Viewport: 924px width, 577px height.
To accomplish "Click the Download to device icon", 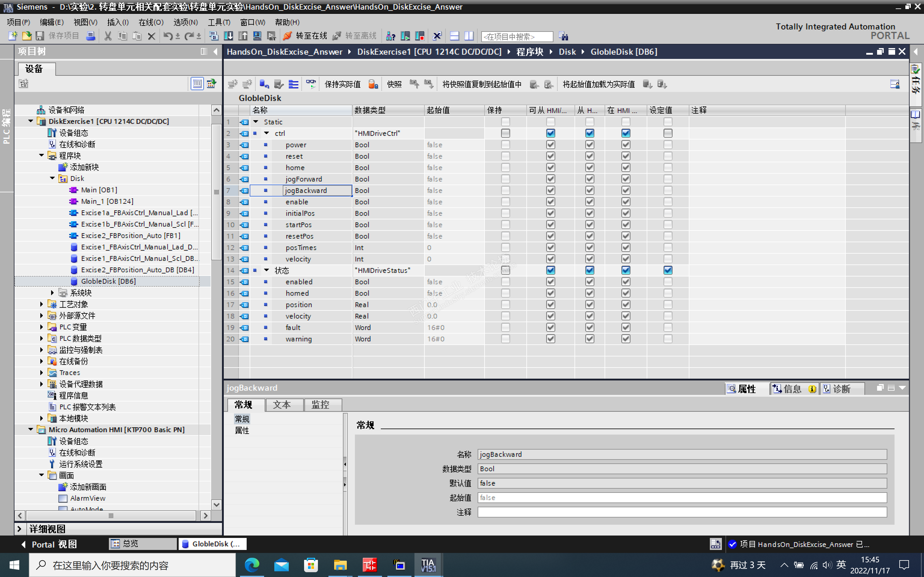I will click(228, 36).
